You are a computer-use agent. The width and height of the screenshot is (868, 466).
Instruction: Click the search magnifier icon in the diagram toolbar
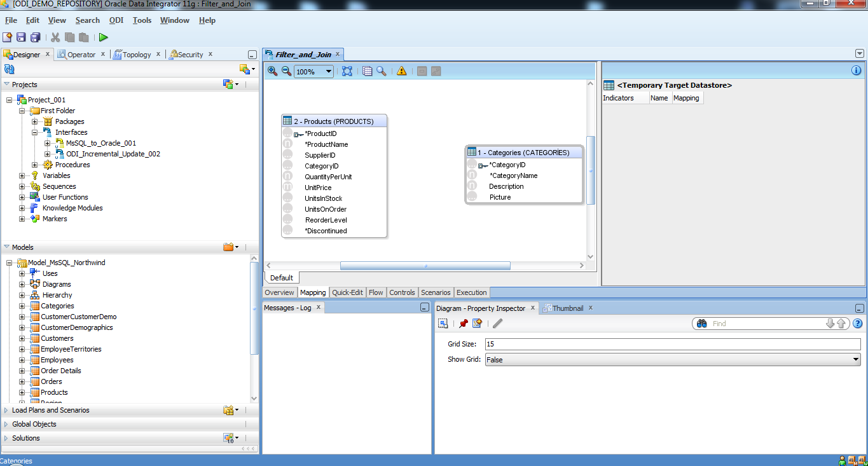pyautogui.click(x=381, y=71)
